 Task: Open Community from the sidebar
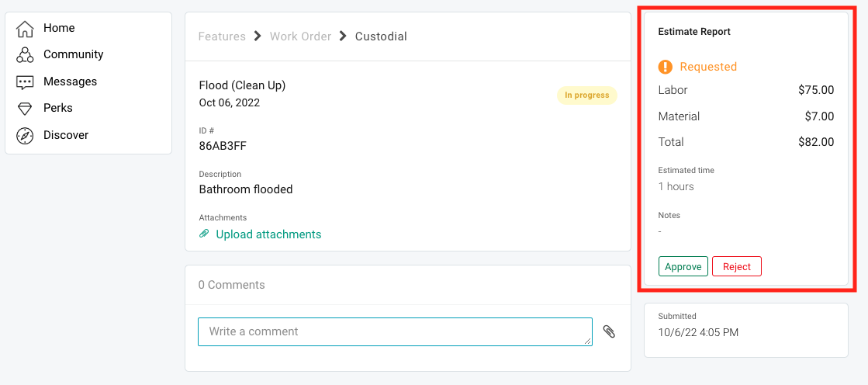[73, 54]
